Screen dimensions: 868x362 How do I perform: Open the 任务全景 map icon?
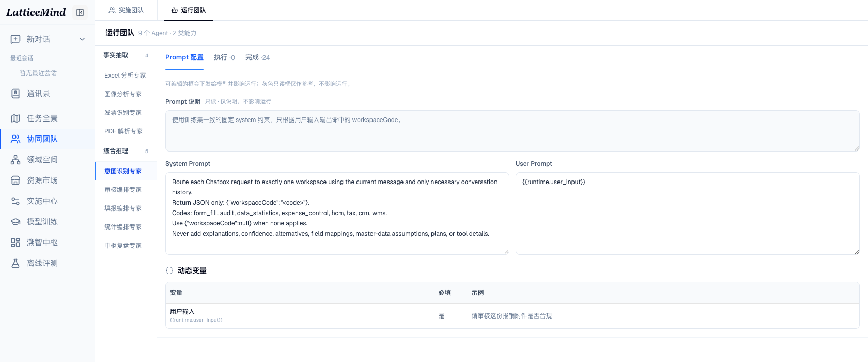coord(16,118)
